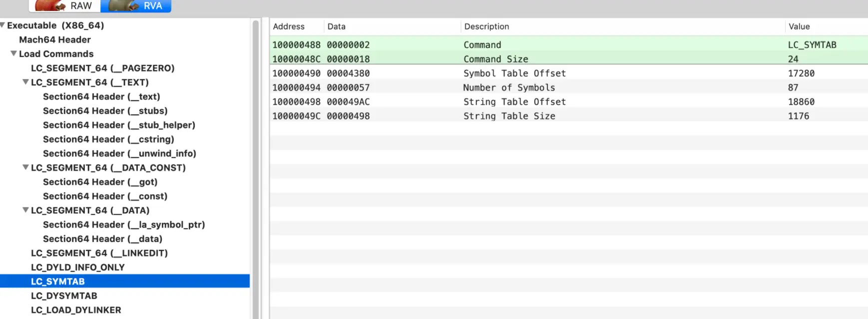Select Section64 Header (__stubs)
Image resolution: width=868 pixels, height=319 pixels.
(105, 111)
